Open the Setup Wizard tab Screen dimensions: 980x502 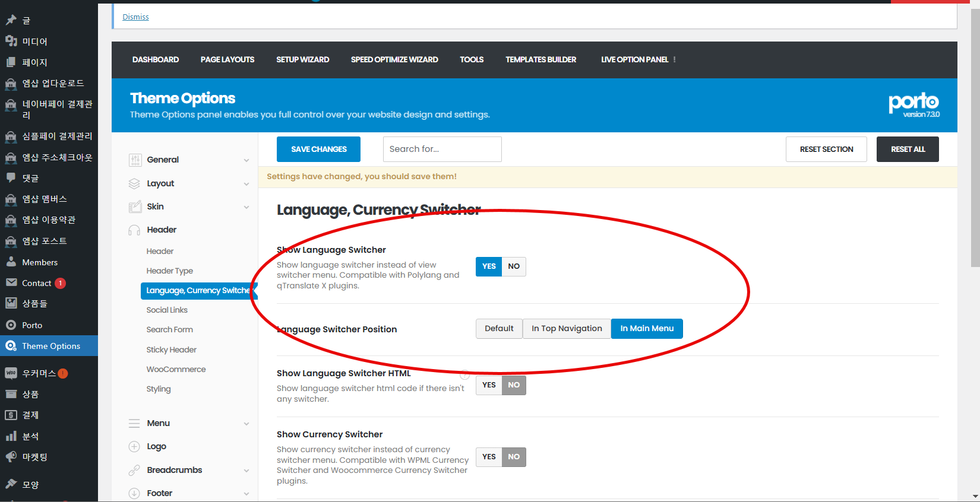[302, 60]
